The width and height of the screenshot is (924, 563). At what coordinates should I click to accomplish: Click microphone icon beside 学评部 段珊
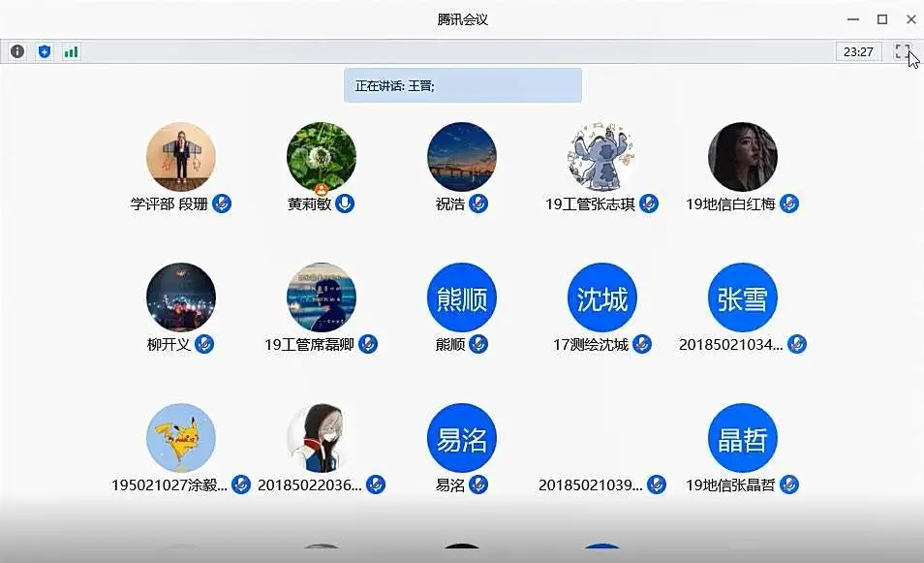[222, 203]
